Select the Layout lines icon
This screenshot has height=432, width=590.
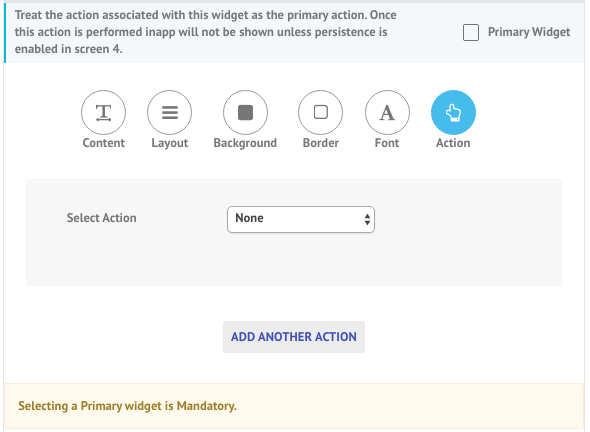[169, 112]
